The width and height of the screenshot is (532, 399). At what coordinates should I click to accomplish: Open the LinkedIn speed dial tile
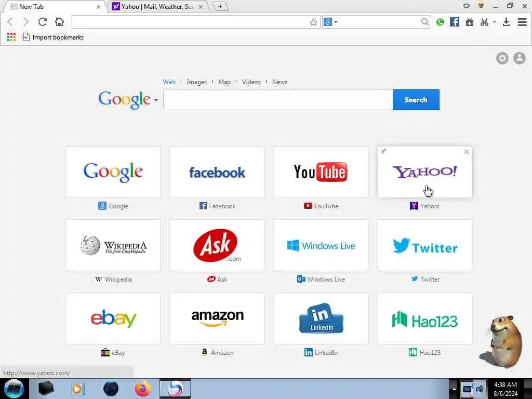coord(321,318)
